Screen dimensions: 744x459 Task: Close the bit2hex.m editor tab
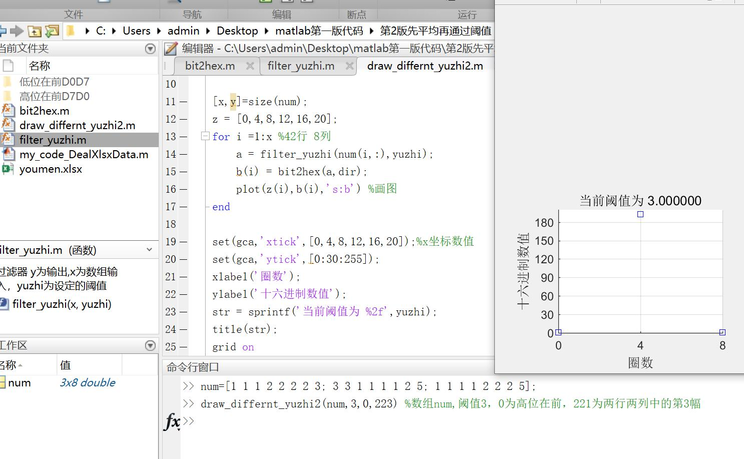pos(250,66)
